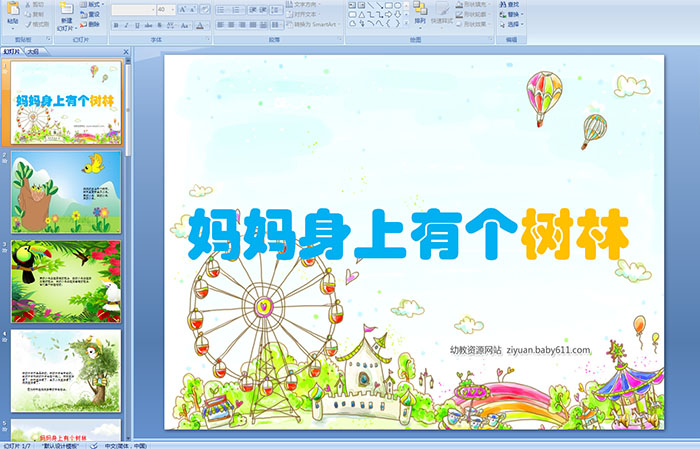Expand the Layout (版式) dropdown
700x449 pixels.
(x=94, y=5)
